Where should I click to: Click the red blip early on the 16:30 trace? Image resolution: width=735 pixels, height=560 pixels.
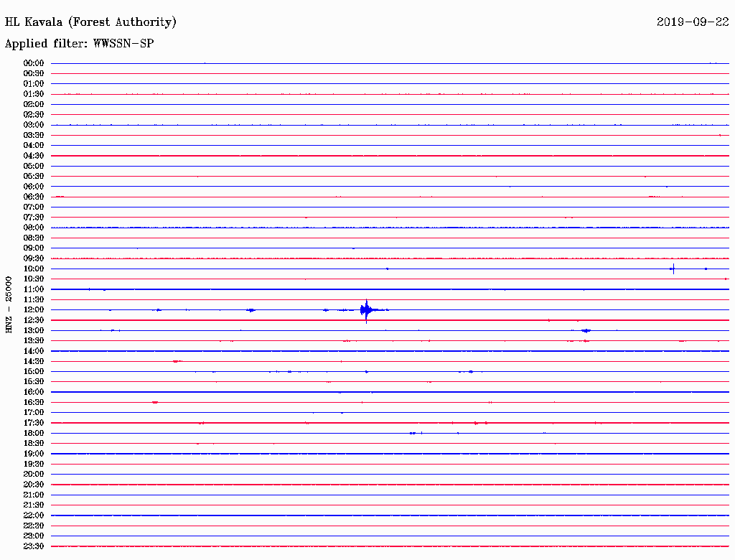pyautogui.click(x=155, y=402)
